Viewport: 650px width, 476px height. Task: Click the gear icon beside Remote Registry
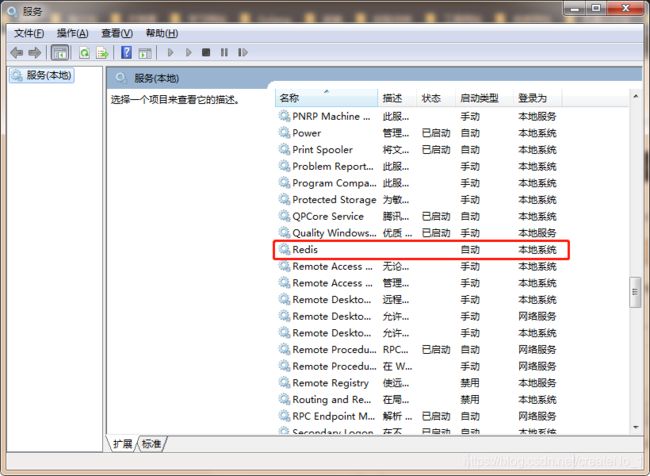click(284, 383)
